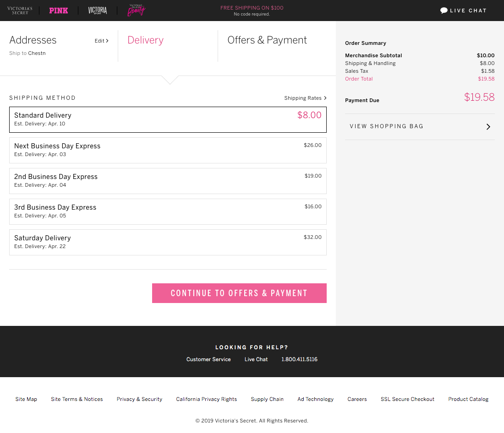Select 3rd Business Day Express option

pyautogui.click(x=168, y=211)
